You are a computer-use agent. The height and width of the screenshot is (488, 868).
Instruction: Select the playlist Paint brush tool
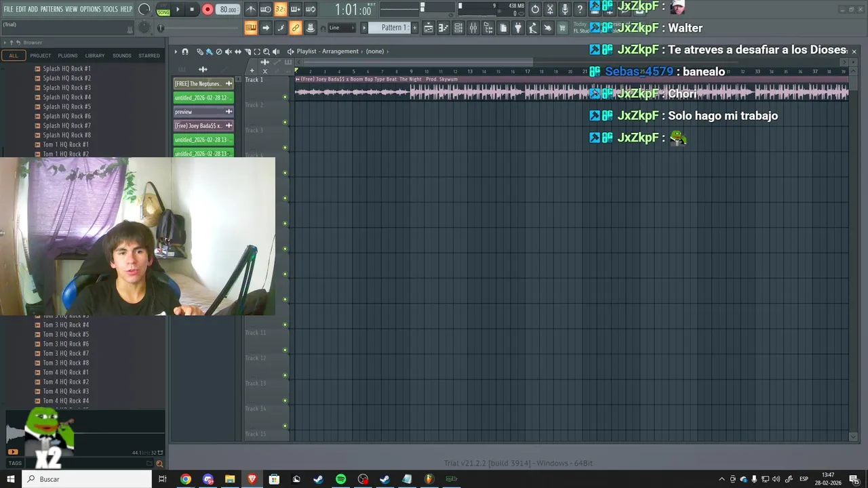209,52
